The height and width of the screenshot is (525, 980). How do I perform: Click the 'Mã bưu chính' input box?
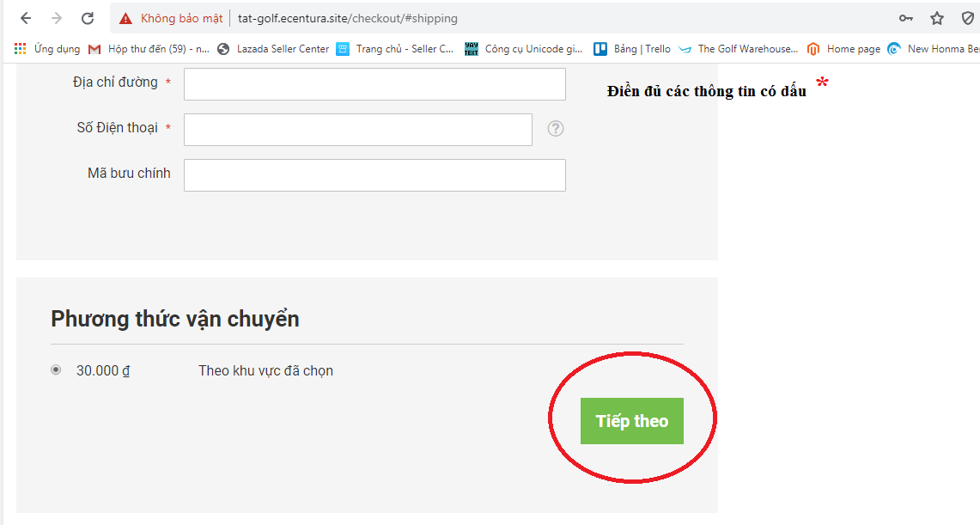click(x=374, y=175)
